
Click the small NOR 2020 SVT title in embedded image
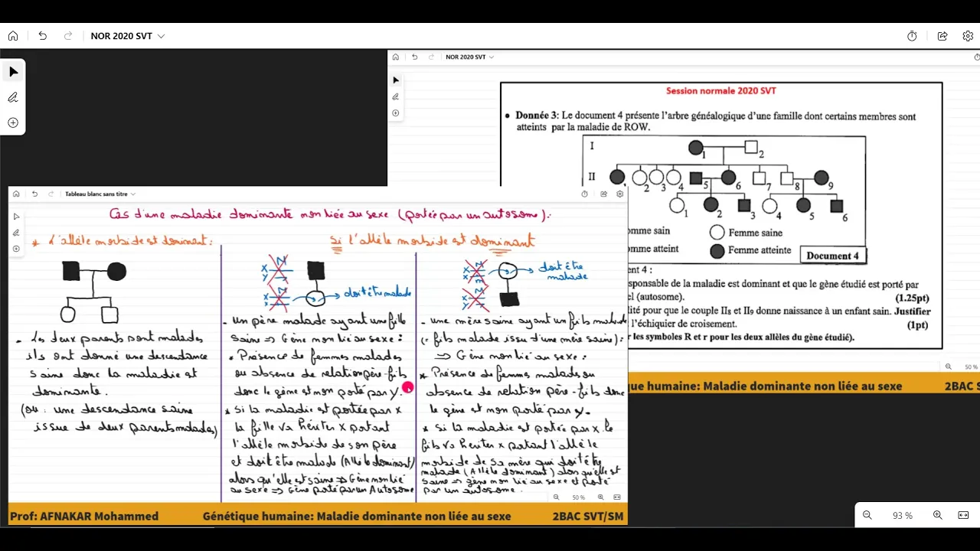pos(465,57)
